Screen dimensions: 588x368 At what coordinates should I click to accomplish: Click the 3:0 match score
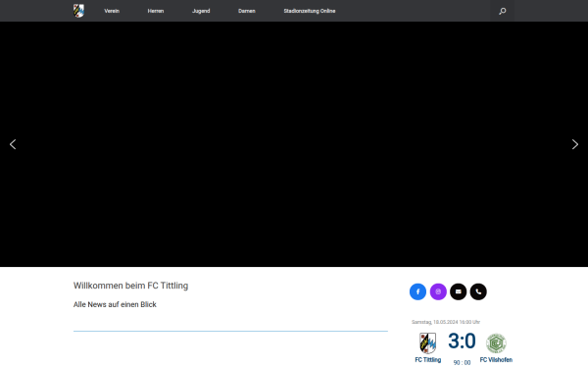point(462,341)
